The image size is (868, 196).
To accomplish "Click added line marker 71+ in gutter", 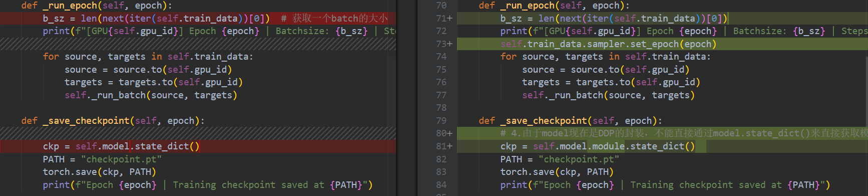I will 444,19.
